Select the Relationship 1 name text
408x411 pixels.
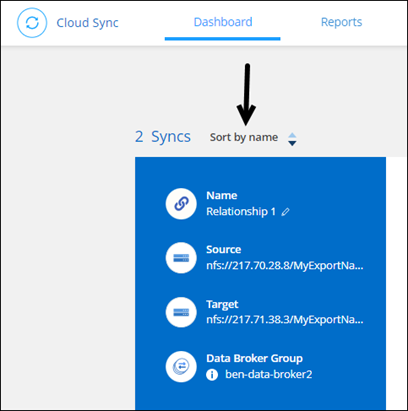(241, 211)
